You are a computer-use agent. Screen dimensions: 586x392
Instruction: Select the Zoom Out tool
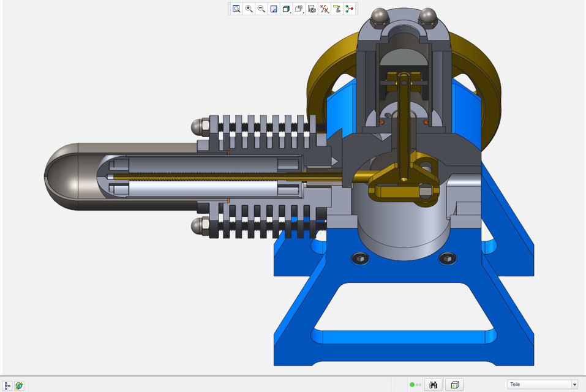pyautogui.click(x=261, y=9)
